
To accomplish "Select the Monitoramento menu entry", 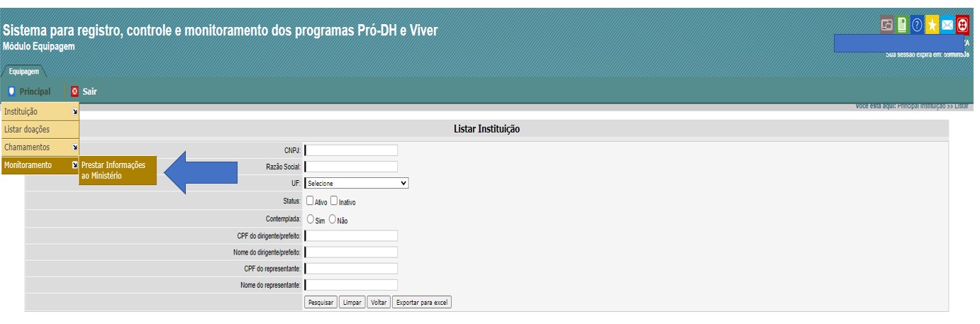I will point(40,165).
